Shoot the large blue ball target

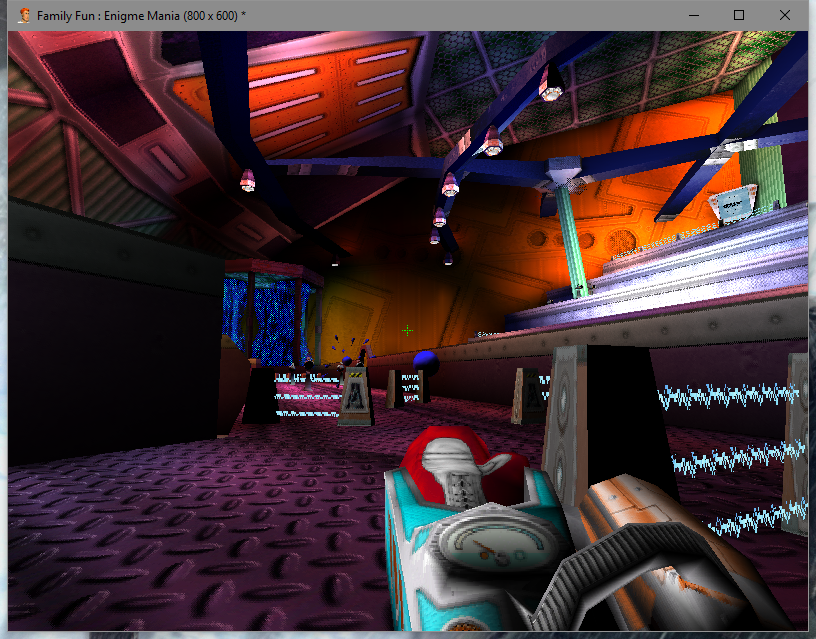[x=426, y=362]
